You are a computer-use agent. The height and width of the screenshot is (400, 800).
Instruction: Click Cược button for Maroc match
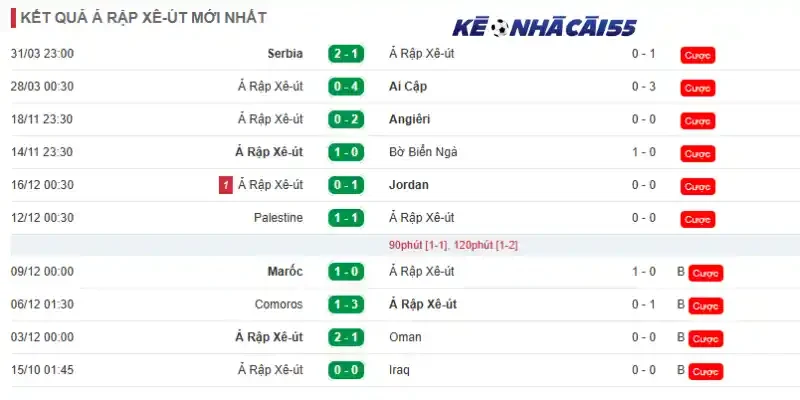(x=706, y=273)
